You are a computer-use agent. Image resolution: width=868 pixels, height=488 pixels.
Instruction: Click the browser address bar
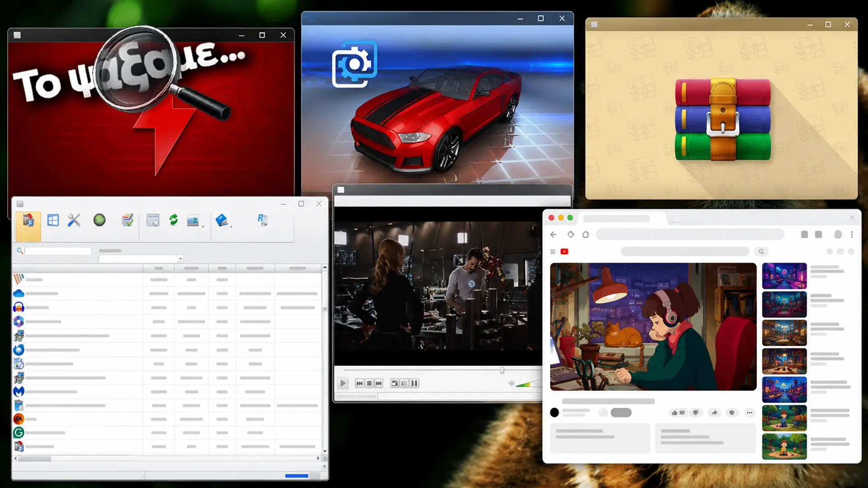pyautogui.click(x=690, y=235)
